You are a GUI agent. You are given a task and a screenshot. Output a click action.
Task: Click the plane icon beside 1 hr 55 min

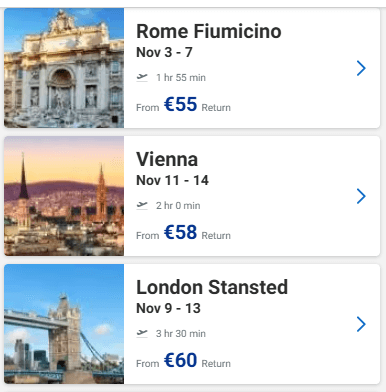(x=142, y=77)
